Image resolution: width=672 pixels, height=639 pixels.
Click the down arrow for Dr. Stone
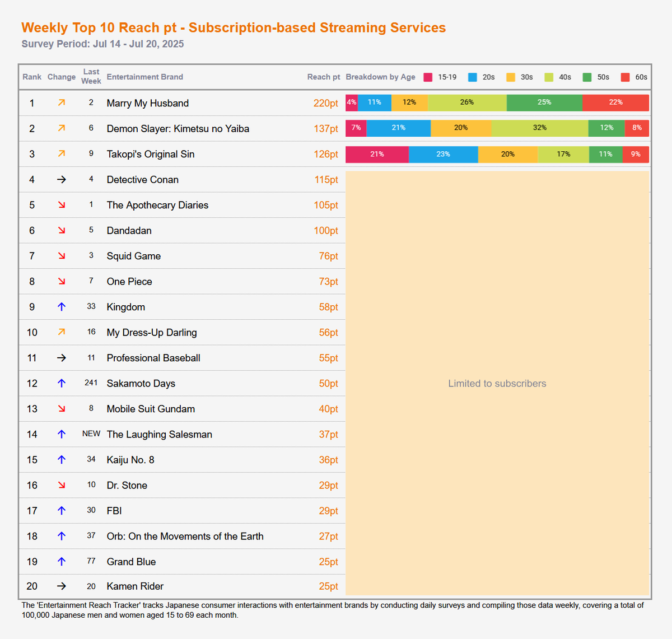point(62,485)
